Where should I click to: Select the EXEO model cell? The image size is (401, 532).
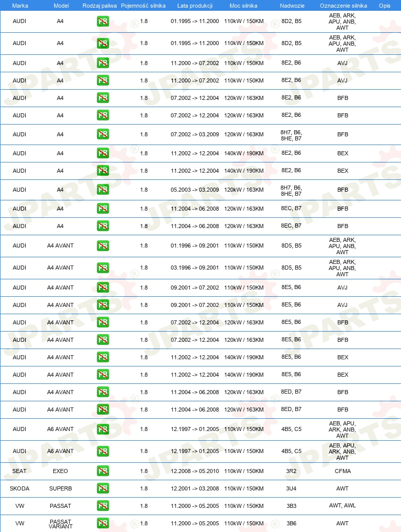[61, 471]
